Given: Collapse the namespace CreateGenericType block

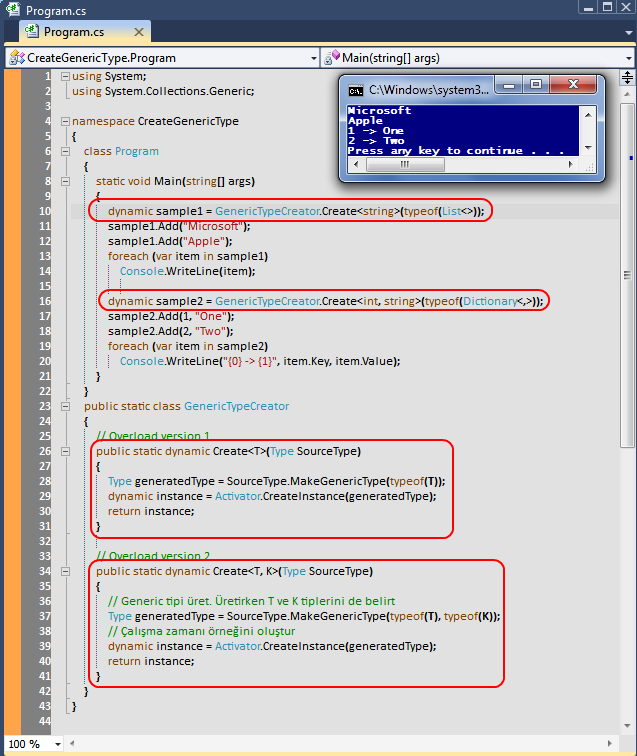Looking at the screenshot, I should [65, 122].
